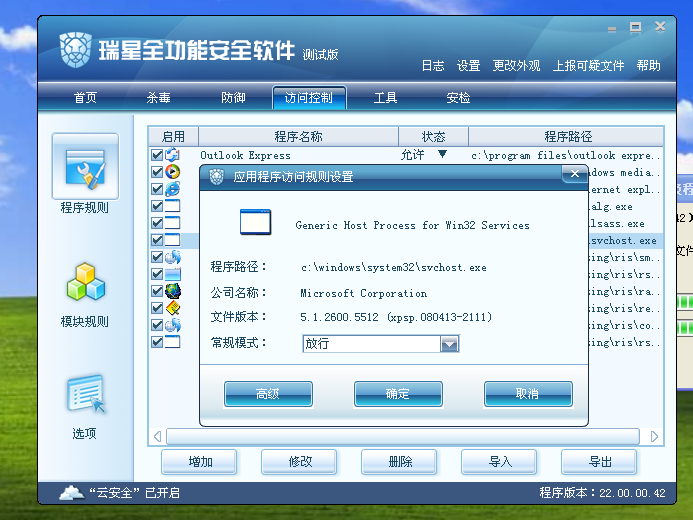Open the 选项 options icon in sidebar

tap(86, 394)
